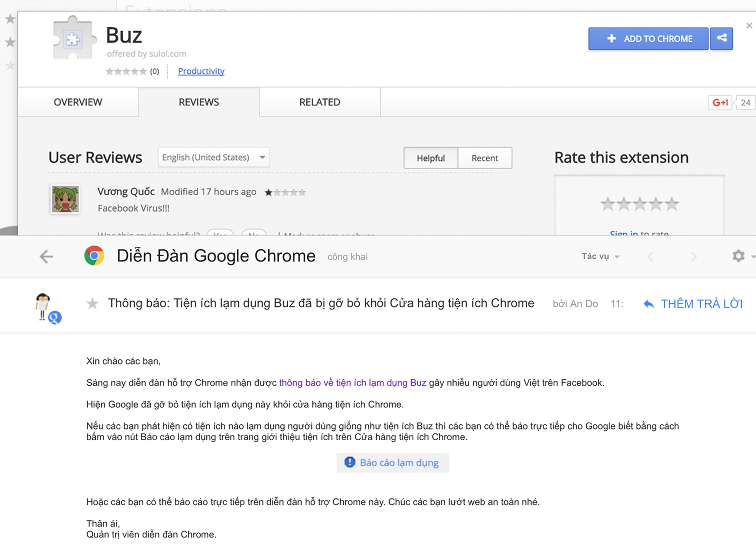The height and width of the screenshot is (556, 756).
Task: Expand the Tác vụ actions menu
Action: pos(600,256)
